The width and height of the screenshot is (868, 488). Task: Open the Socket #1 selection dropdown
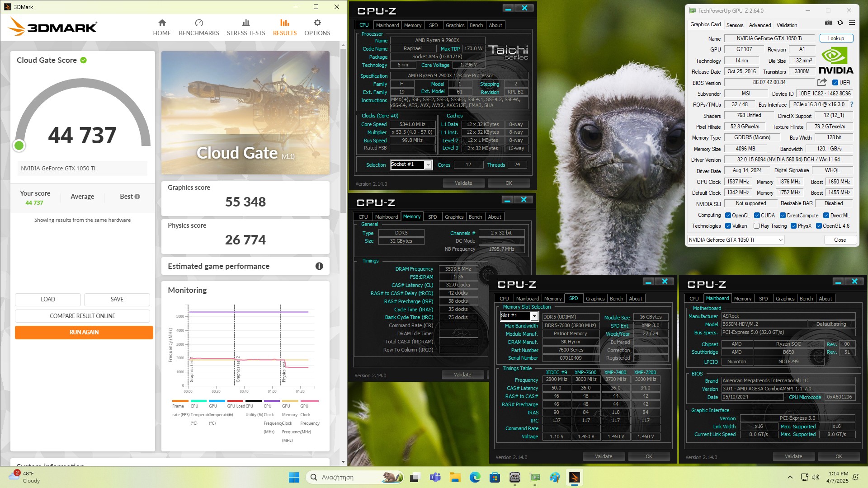428,165
